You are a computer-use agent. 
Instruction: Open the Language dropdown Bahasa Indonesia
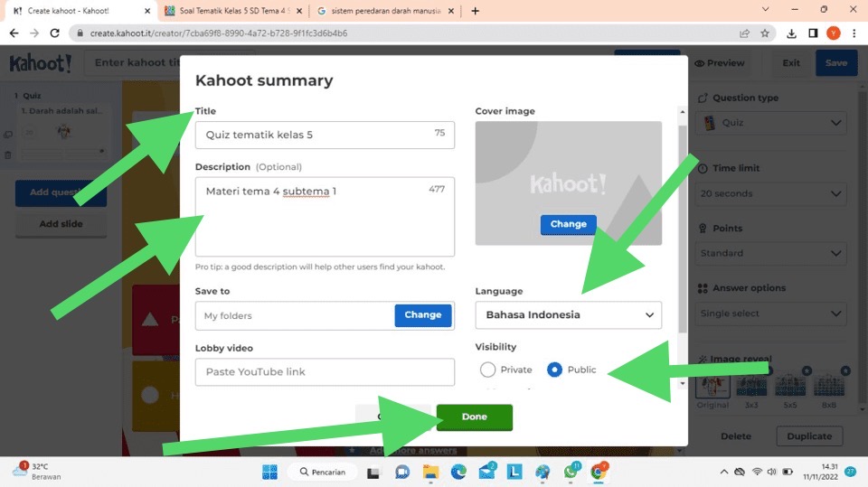pos(568,315)
